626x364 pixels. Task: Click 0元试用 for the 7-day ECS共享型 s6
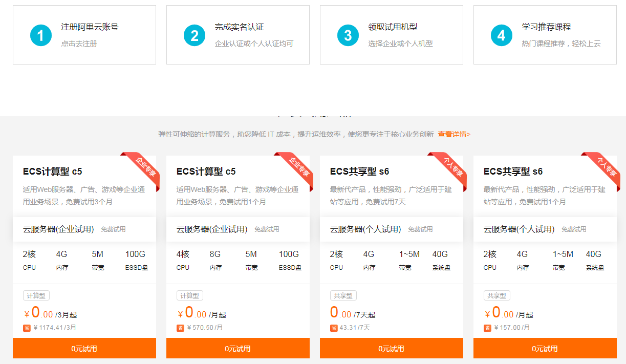point(392,349)
